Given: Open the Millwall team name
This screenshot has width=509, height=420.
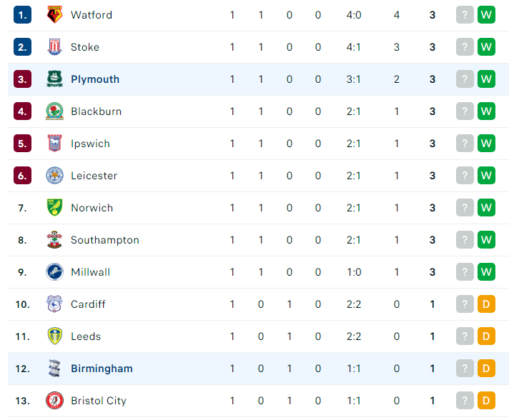Looking at the screenshot, I should tap(90, 272).
